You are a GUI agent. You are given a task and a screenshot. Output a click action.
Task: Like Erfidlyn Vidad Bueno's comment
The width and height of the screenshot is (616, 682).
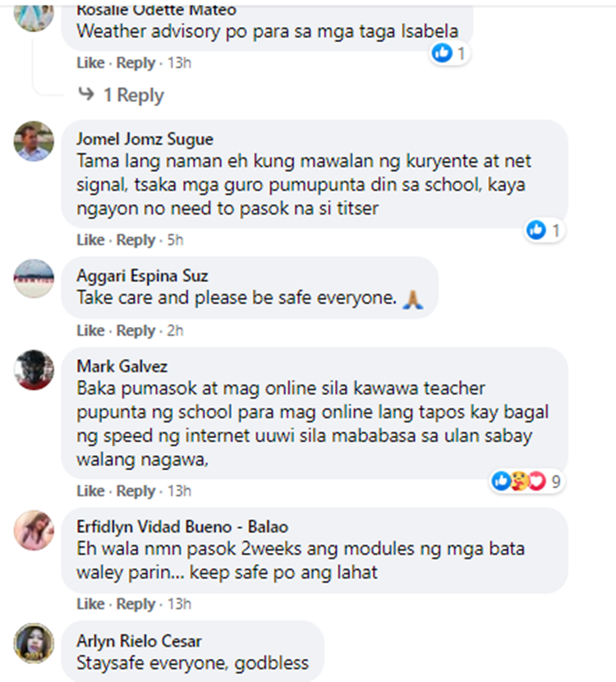click(90, 604)
